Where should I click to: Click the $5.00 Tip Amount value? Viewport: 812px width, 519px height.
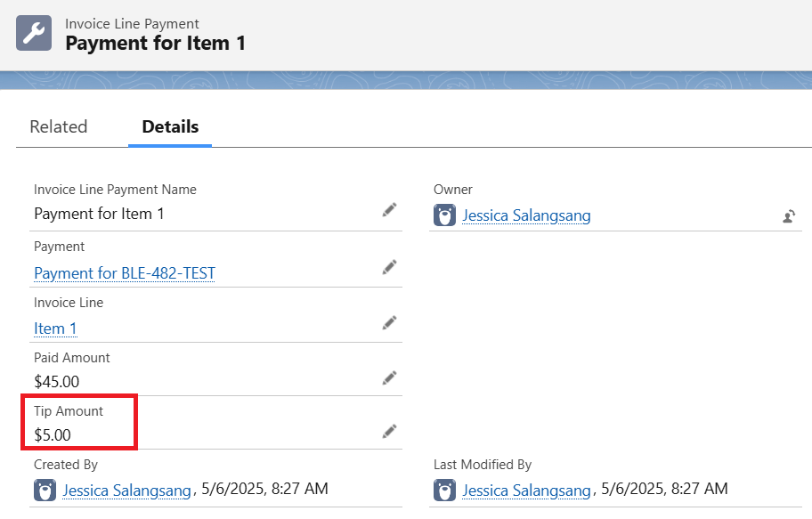(53, 435)
